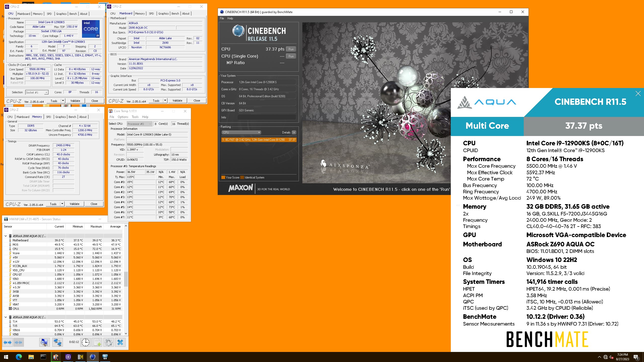The height and width of the screenshot is (362, 644).
Task: Launch Microsoft Edge from taskbar
Action: (19, 357)
